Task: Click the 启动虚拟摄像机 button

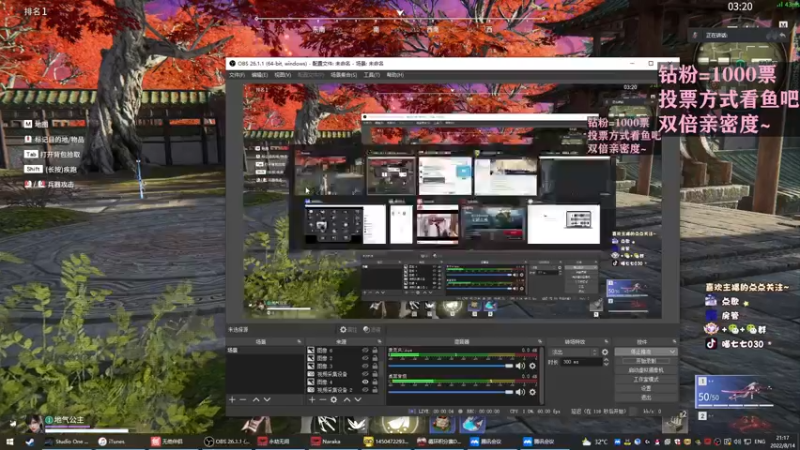Action: (x=646, y=370)
